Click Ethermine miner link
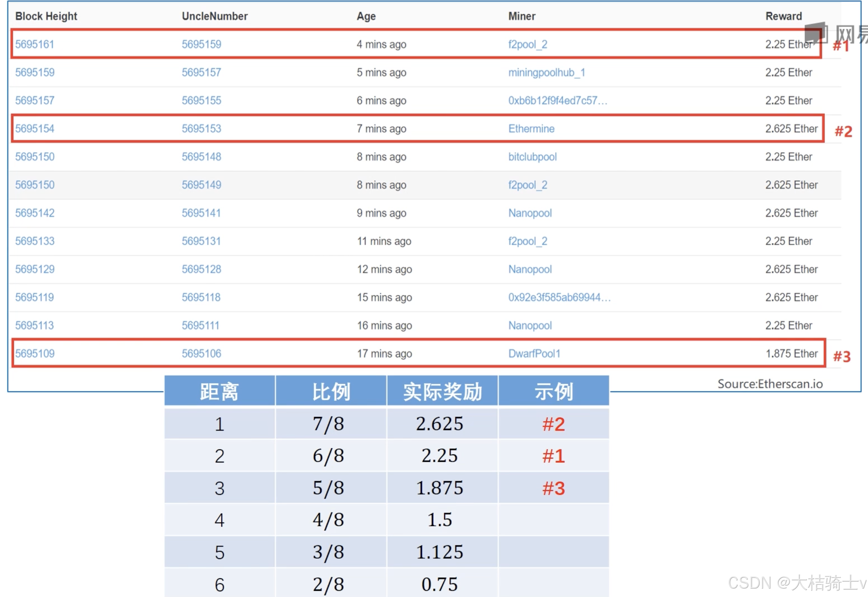Viewport: 868px width, 597px height. 531,128
